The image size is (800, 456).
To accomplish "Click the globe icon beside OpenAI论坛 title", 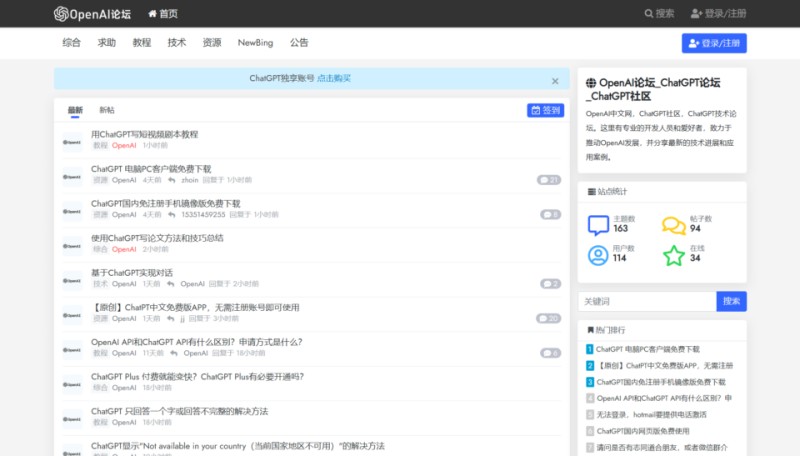I will tap(591, 83).
